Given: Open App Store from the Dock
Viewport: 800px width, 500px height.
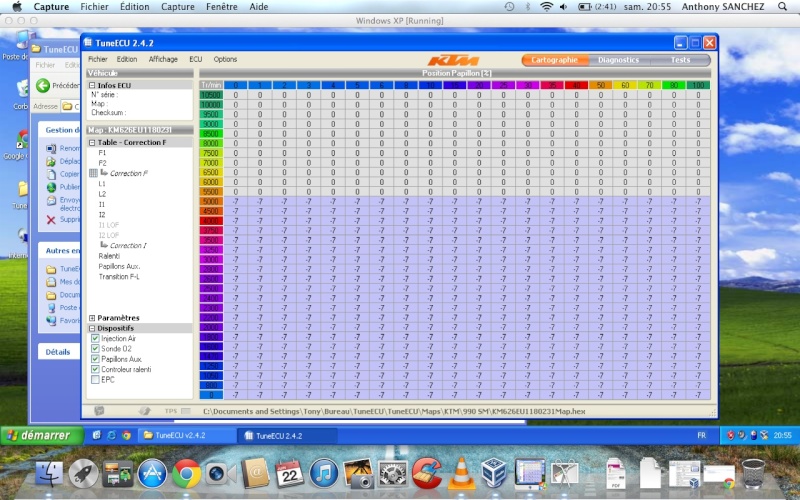Looking at the screenshot, I should [x=152, y=473].
